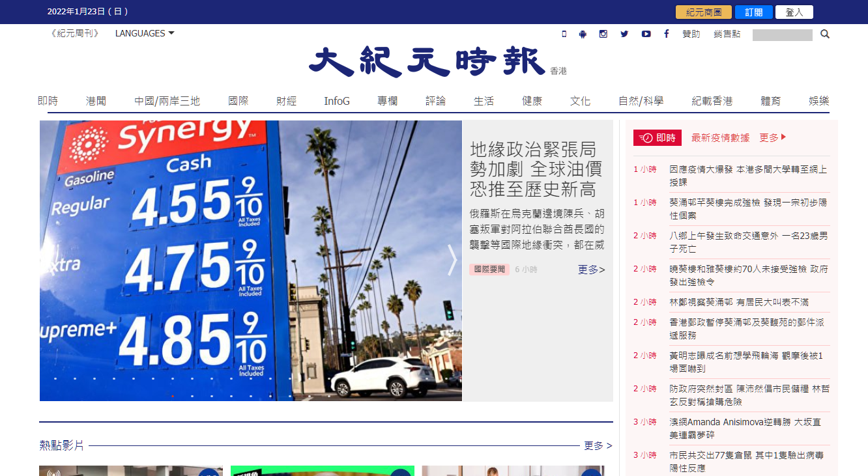This screenshot has height=476, width=868.
Task: Visit the Twitter icon link
Action: click(x=624, y=34)
